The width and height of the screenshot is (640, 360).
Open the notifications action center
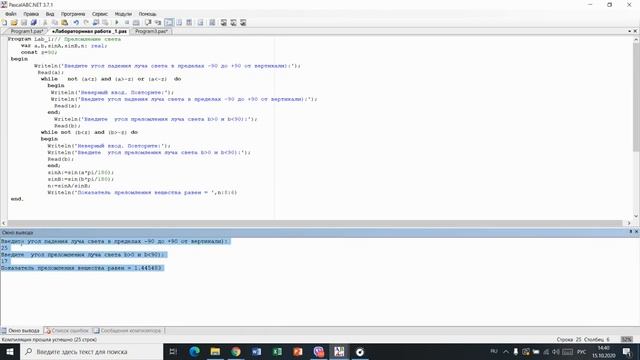coord(627,351)
